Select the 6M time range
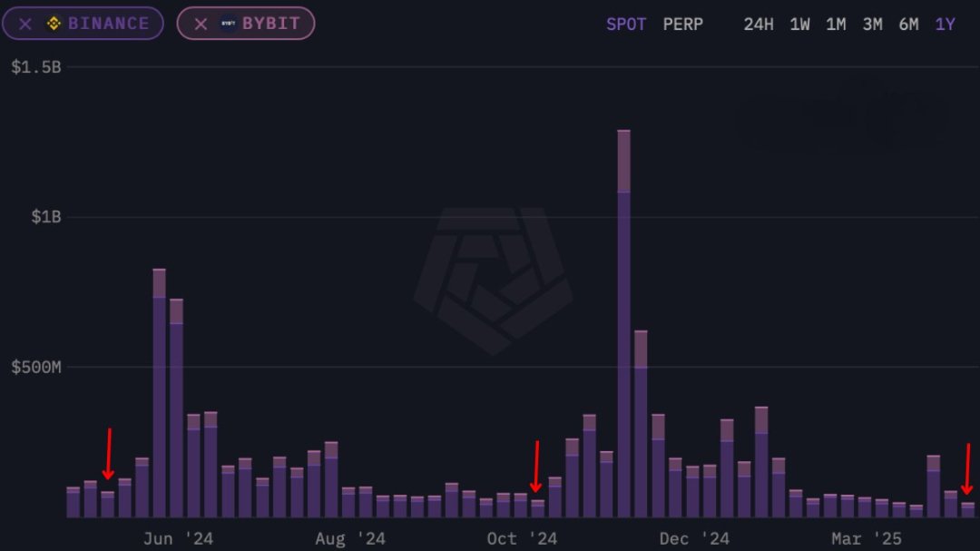The image size is (980, 551). point(908,25)
